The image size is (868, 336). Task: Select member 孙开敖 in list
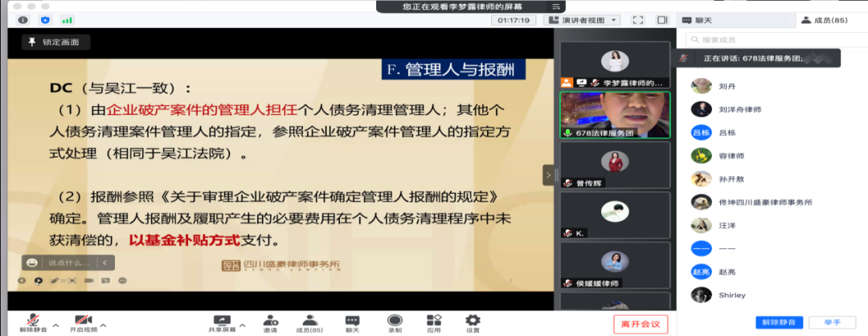click(x=772, y=178)
